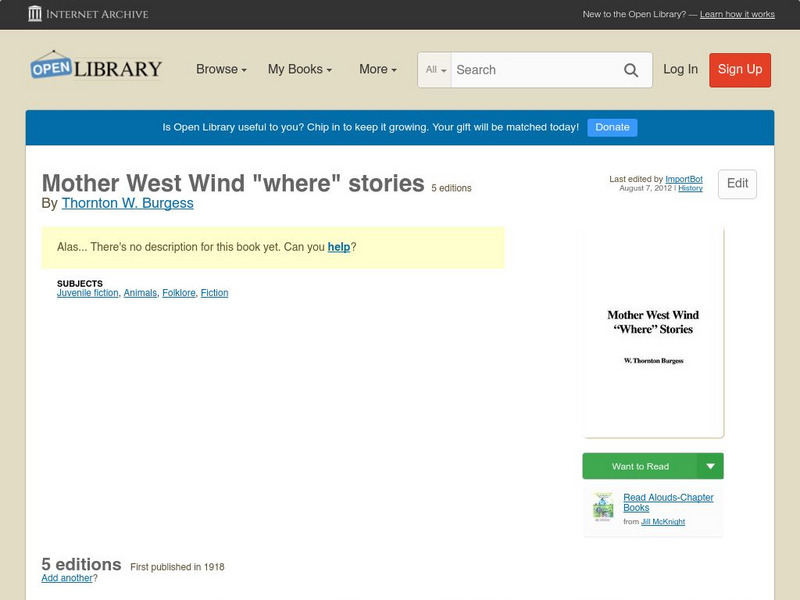The image size is (800, 600).
Task: Expand the Want to Read options arrow
Action: 712,465
